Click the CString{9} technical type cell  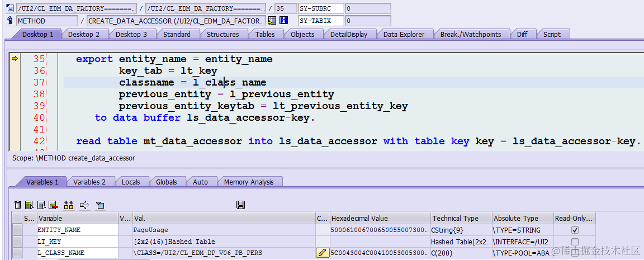click(461, 230)
